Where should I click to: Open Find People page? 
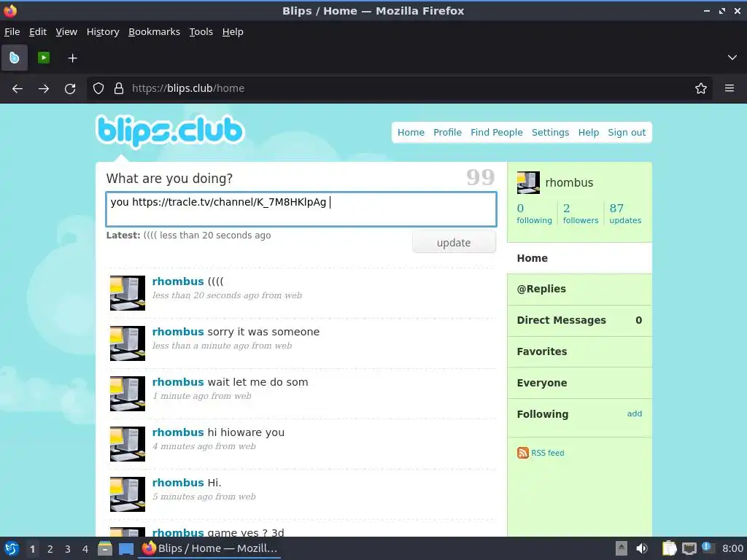[x=496, y=133]
